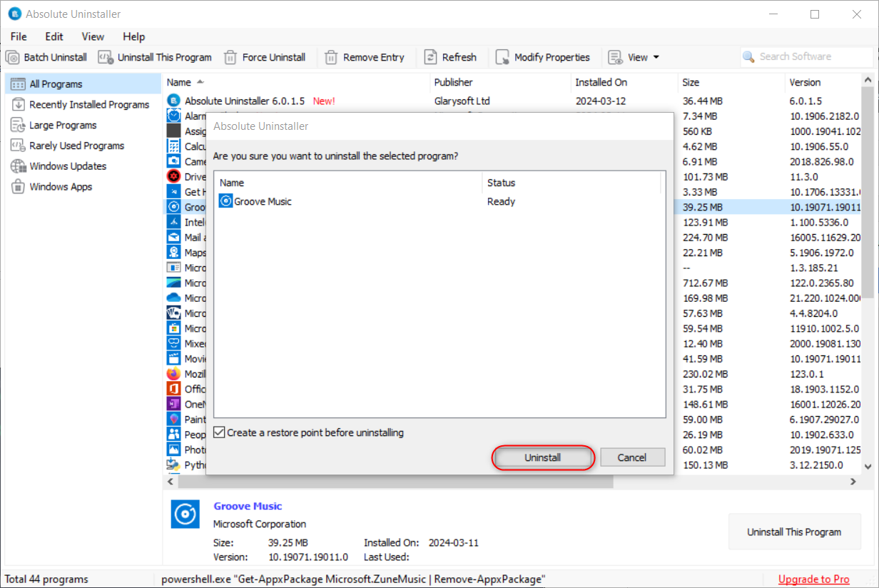Confirm with the Uninstall button in dialog
The height and width of the screenshot is (588, 879).
(x=543, y=457)
